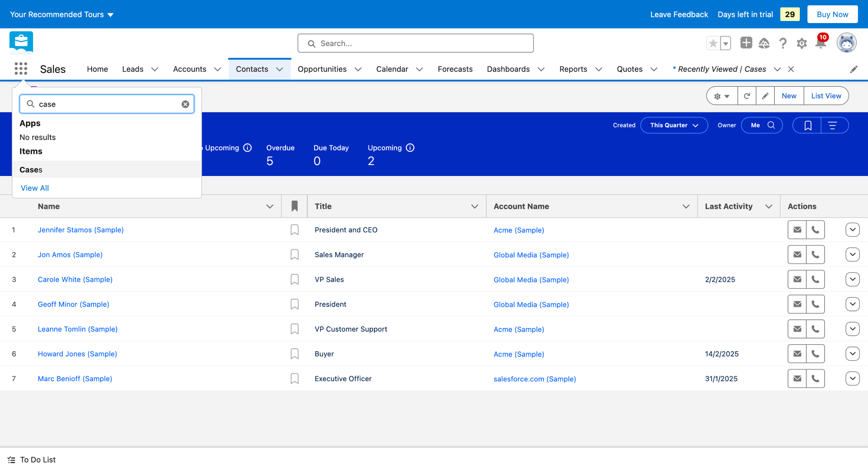Open the notifications bell
This screenshot has width=868, height=471.
click(x=821, y=43)
